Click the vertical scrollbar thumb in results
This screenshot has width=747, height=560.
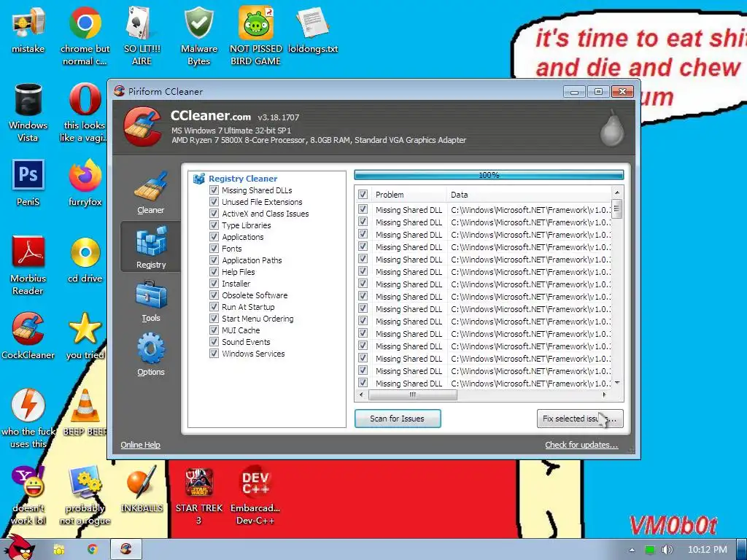point(617,209)
